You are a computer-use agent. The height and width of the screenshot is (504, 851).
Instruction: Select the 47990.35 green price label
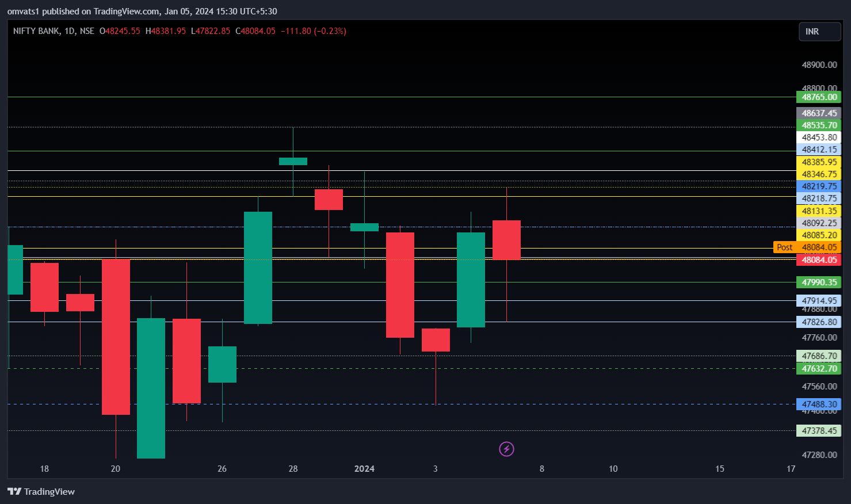coord(819,282)
